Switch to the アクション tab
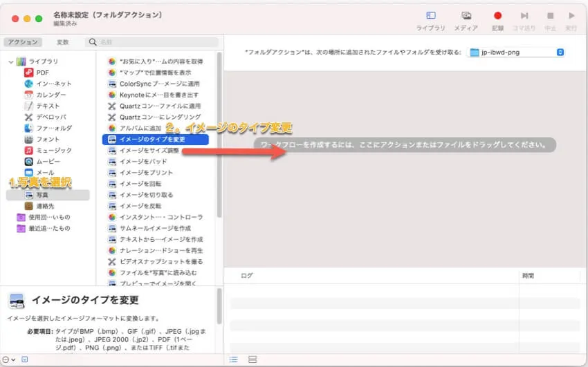The image size is (588, 367). pyautogui.click(x=23, y=42)
